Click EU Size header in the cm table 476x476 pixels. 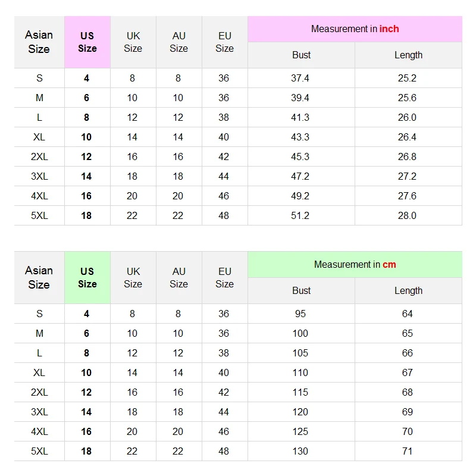[x=224, y=277]
